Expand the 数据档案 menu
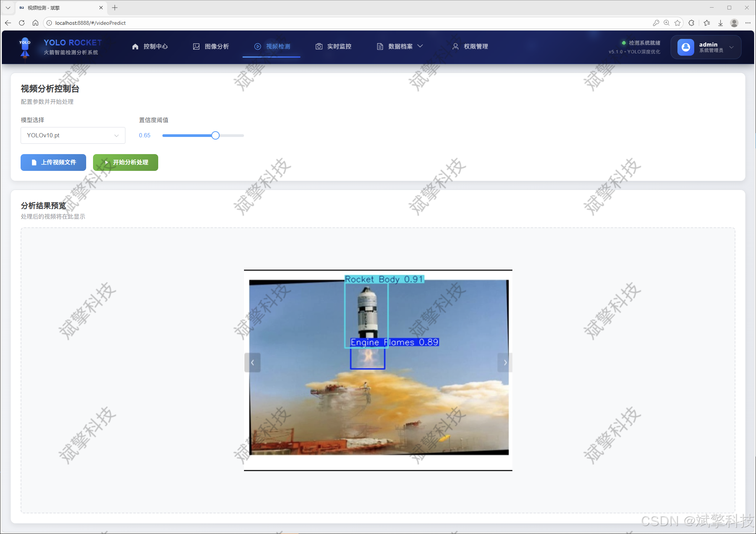The image size is (756, 534). 400,47
